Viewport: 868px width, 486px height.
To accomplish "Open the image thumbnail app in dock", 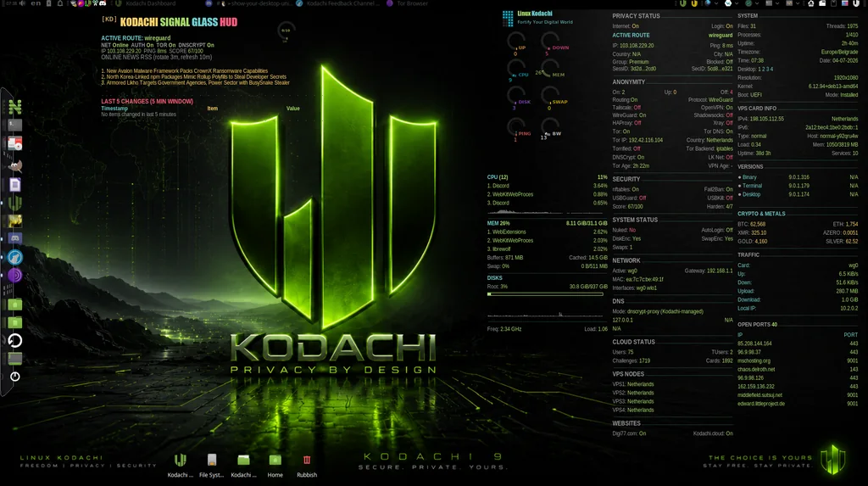I will pyautogui.click(x=15, y=221).
